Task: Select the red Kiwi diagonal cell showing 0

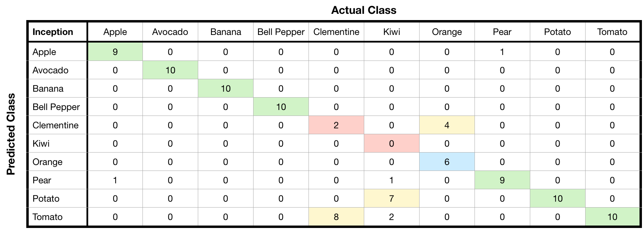Action: tap(392, 144)
